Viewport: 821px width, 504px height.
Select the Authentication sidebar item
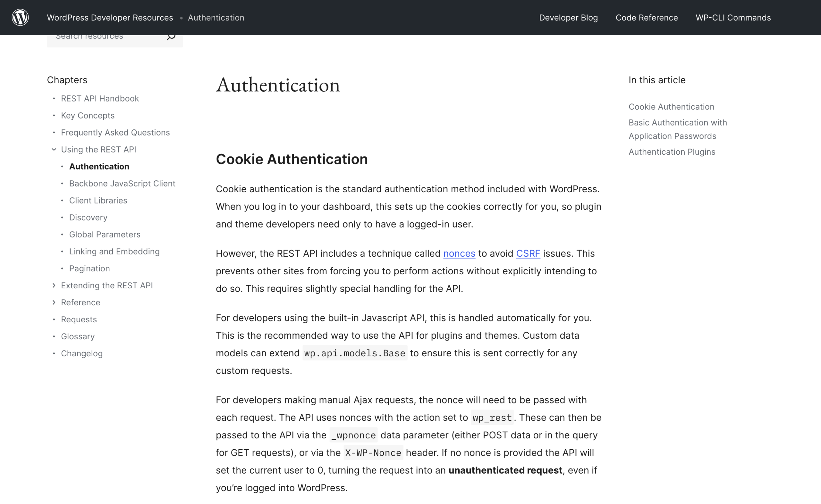coord(99,167)
